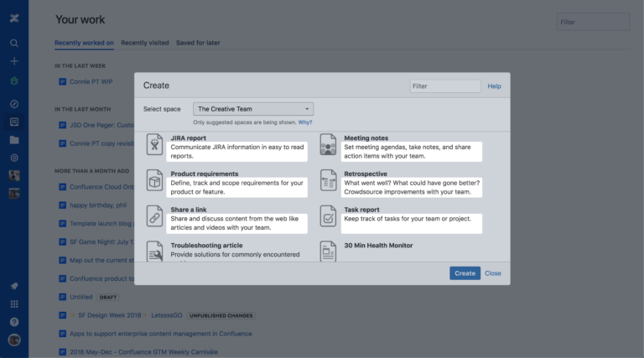
Task: Open 2018 May-Dec Confluence GTM Weekly page
Action: click(x=143, y=352)
